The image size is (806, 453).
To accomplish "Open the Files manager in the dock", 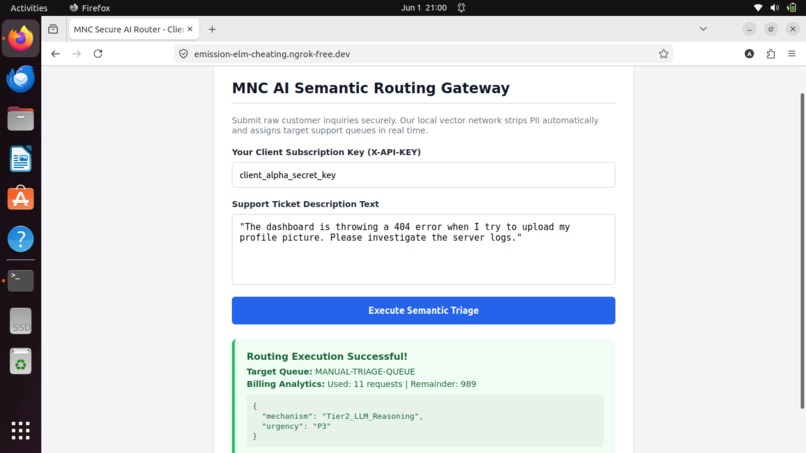I will coord(21,119).
